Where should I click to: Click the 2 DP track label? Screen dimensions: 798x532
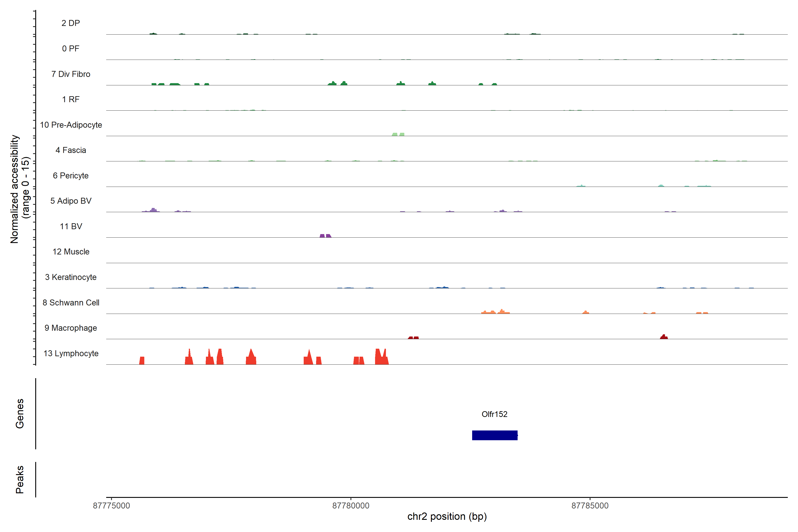(71, 23)
